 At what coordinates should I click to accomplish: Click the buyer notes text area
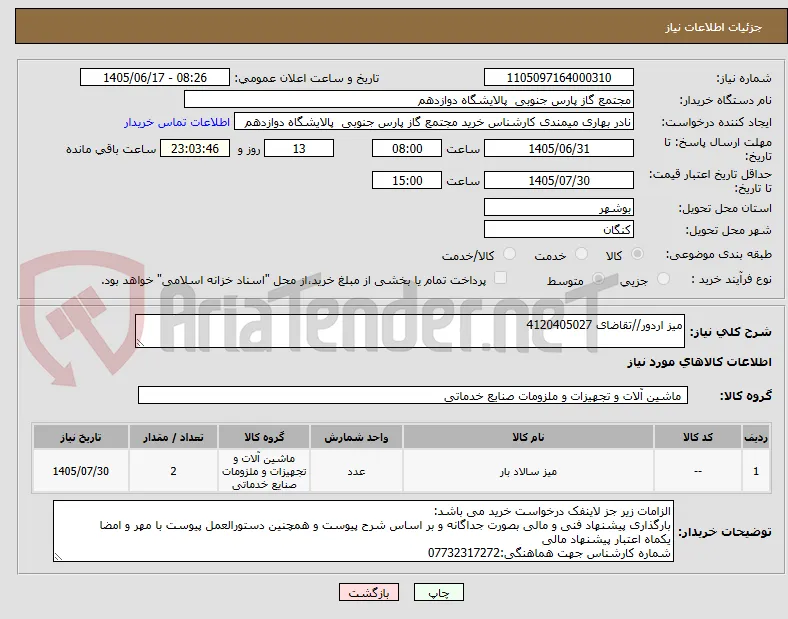(x=363, y=531)
